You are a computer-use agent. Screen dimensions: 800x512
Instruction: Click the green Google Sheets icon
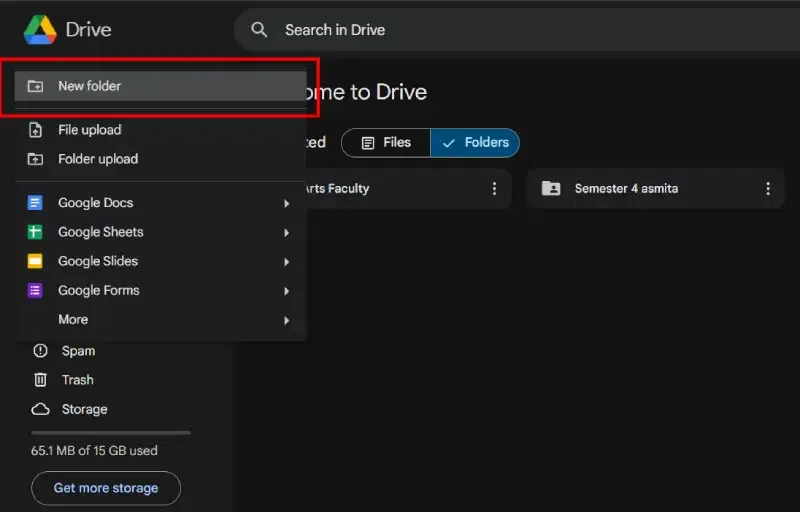click(x=35, y=232)
